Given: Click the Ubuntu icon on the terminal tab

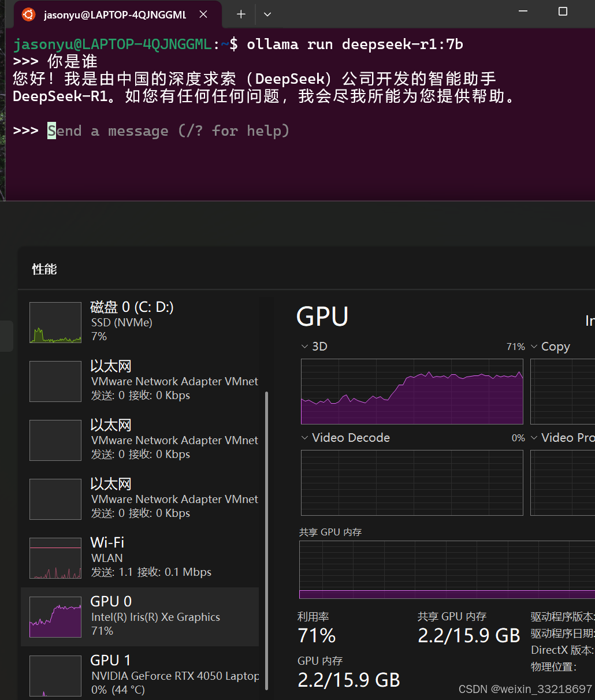Looking at the screenshot, I should coord(28,14).
